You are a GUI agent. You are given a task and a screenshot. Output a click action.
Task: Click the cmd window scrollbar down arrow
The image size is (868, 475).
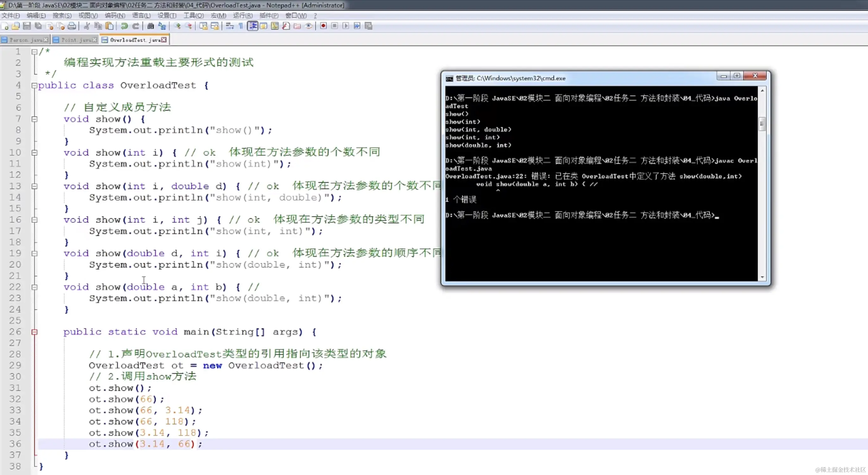pos(763,277)
